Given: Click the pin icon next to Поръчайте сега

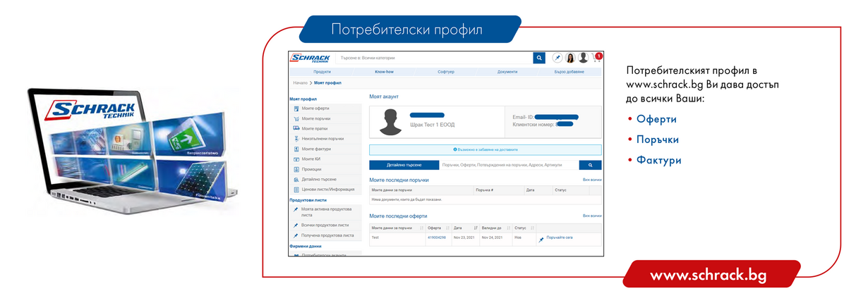Looking at the screenshot, I should (541, 239).
